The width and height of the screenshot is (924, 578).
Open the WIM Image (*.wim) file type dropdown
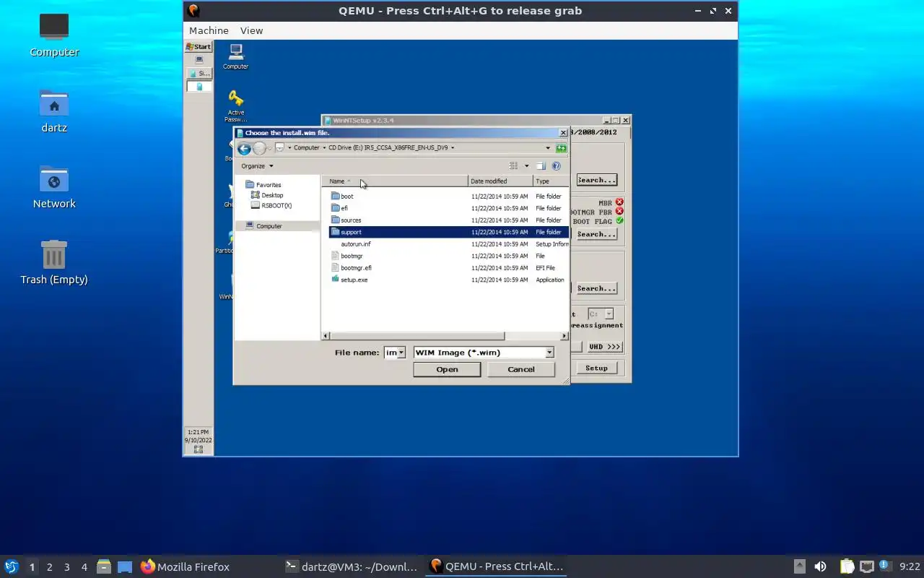(x=549, y=353)
